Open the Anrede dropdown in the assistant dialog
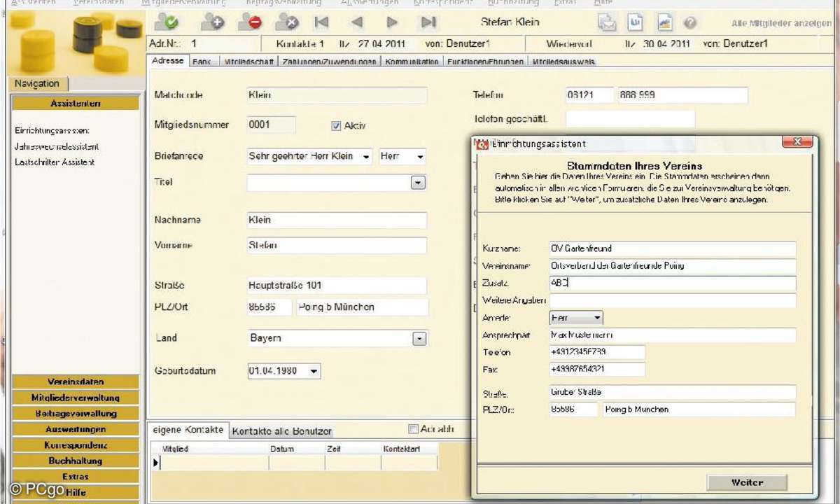This screenshot has height=504, width=840. click(x=597, y=318)
